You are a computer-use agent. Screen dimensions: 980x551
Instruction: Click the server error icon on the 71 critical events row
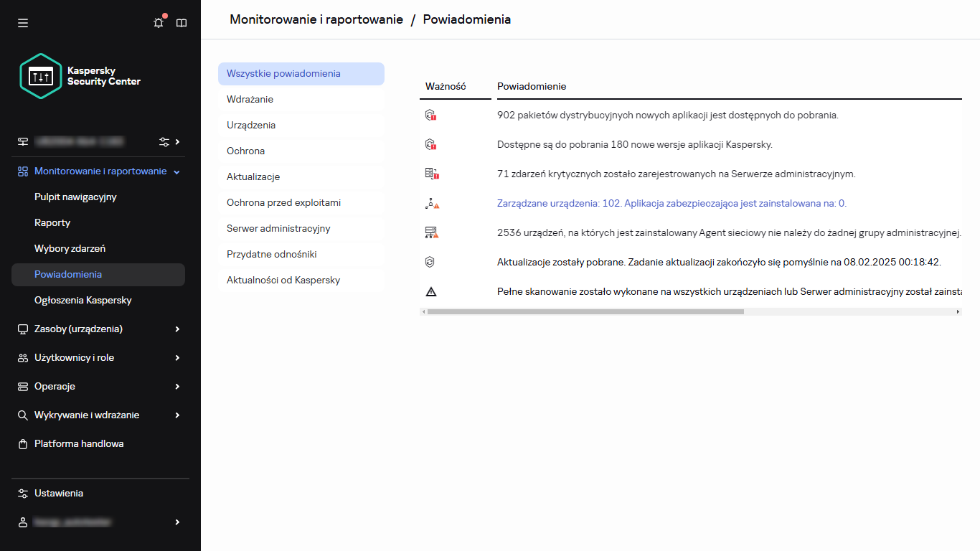click(430, 173)
